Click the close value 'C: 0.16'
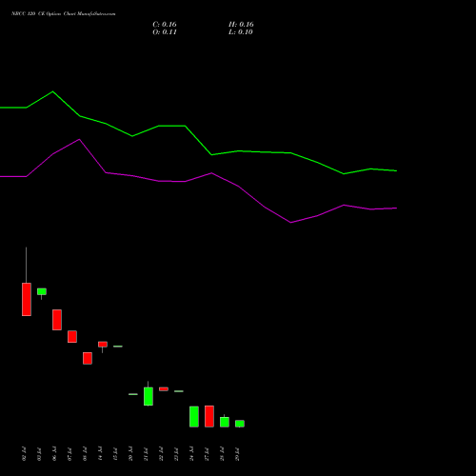This screenshot has height=476, width=476. point(165,25)
